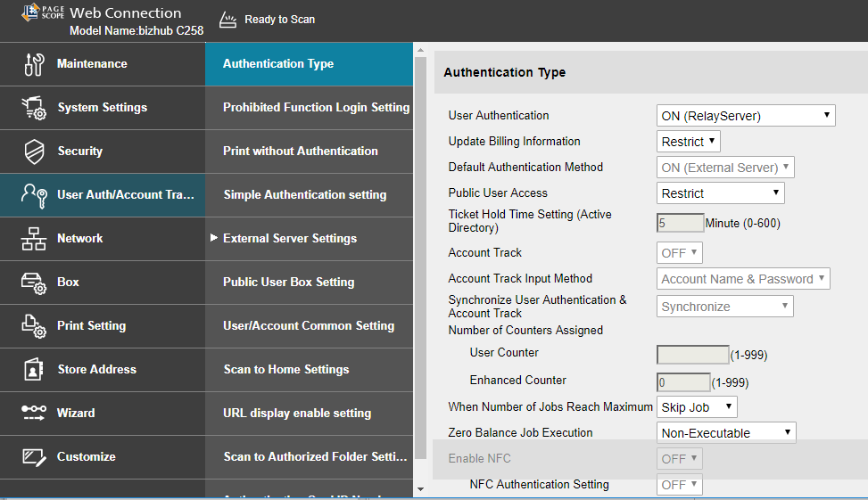Open the Skip Job dropdown
Image resolution: width=868 pixels, height=500 pixels.
pos(697,407)
